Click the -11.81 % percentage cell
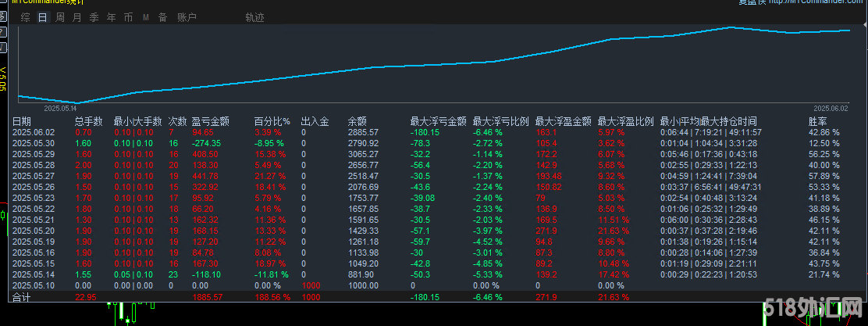Viewport: 868px width, 326px height. click(272, 274)
